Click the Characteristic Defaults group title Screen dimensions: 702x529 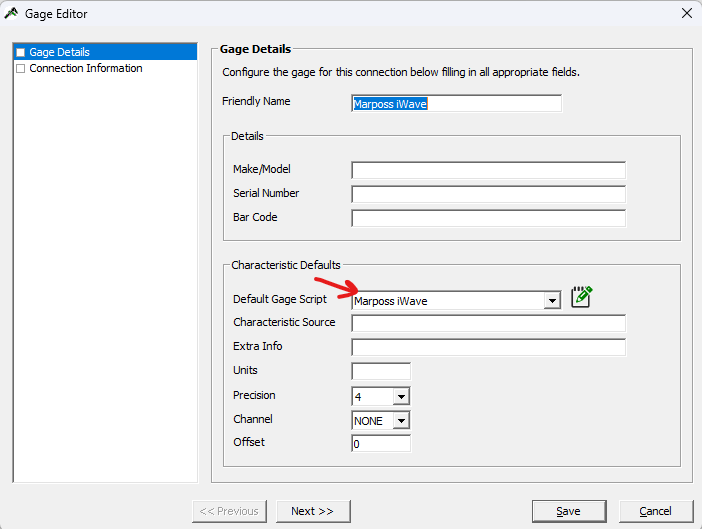tap(286, 265)
